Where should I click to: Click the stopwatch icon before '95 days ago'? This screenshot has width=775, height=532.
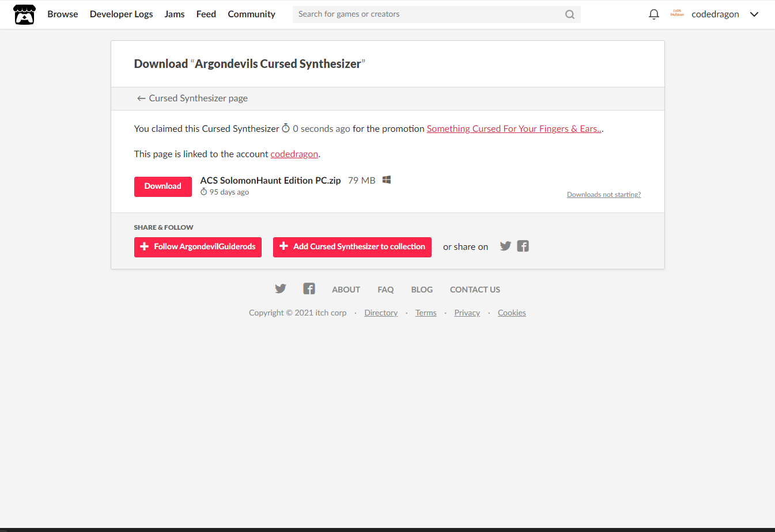[x=203, y=192]
